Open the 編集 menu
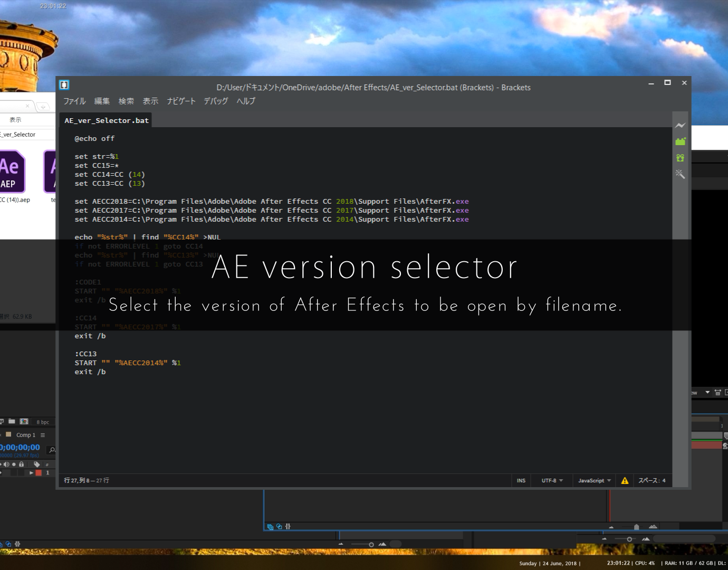728x570 pixels. tap(102, 101)
